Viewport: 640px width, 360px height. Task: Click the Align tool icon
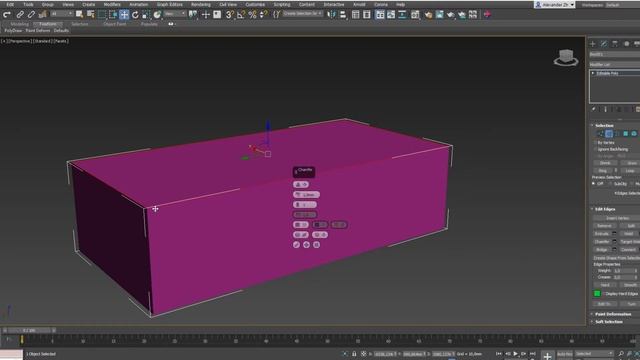pos(343,15)
